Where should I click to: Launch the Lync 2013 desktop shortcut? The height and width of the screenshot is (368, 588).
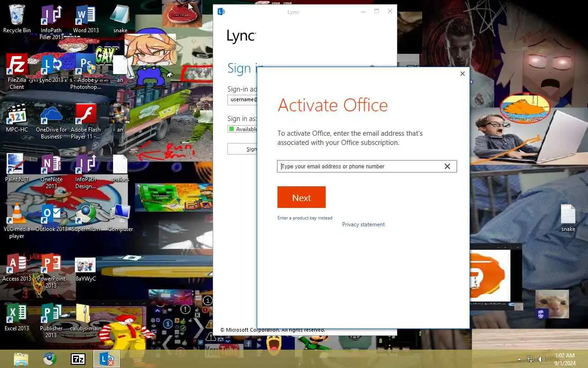51,69
